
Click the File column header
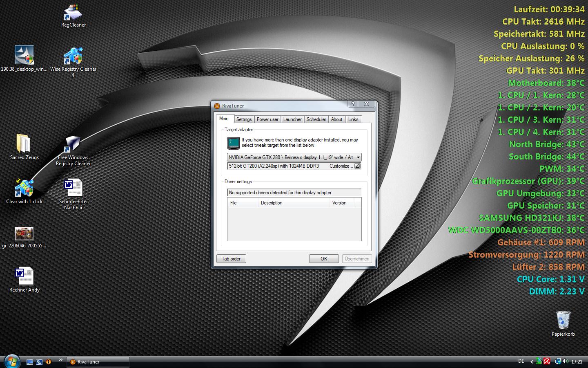click(x=243, y=203)
